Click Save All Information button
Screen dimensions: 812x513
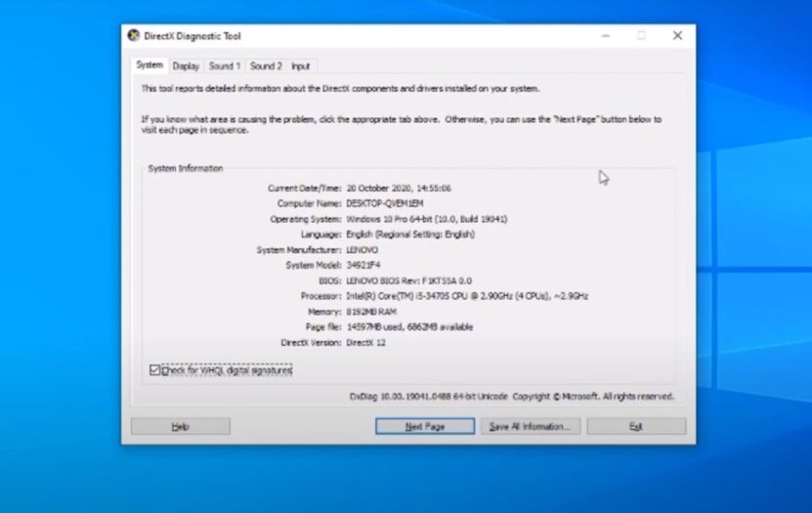530,427
